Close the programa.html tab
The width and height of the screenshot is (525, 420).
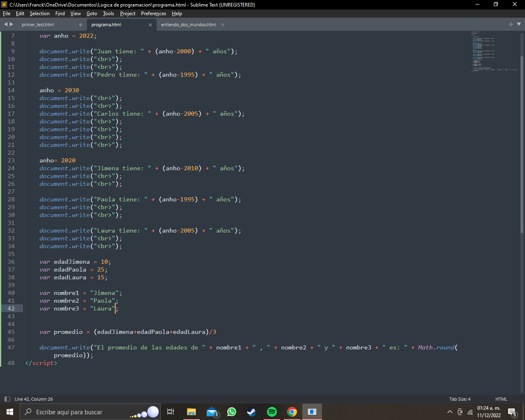(x=150, y=25)
